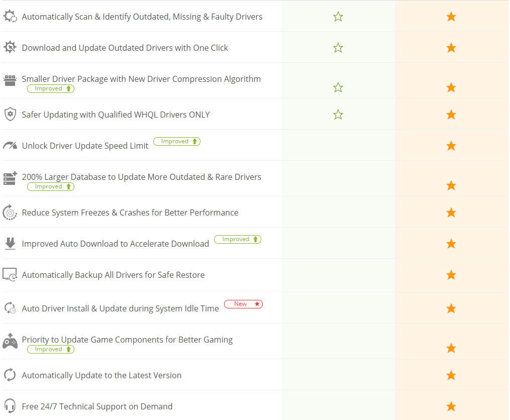Click the Improved badge next to Unlock Driver Update Speed Limit
This screenshot has height=420, width=510.
(177, 141)
